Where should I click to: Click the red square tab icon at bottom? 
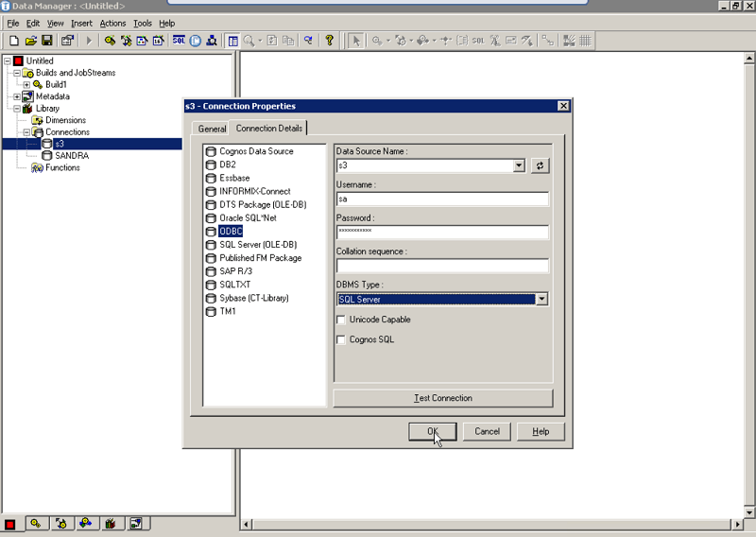[10, 523]
